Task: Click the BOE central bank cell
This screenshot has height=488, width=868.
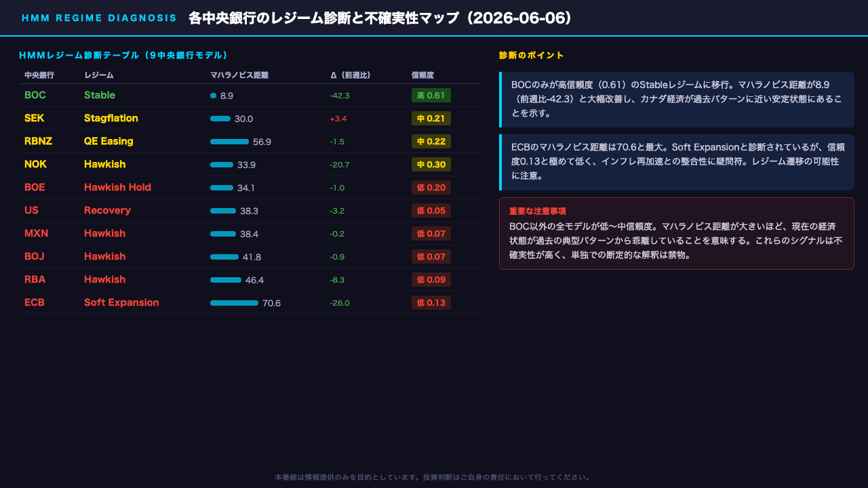Action: pos(35,188)
